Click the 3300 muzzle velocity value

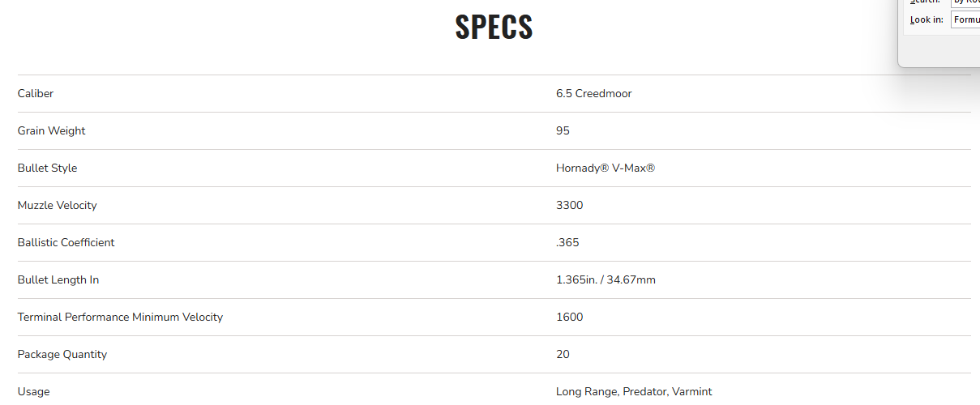[x=569, y=206]
